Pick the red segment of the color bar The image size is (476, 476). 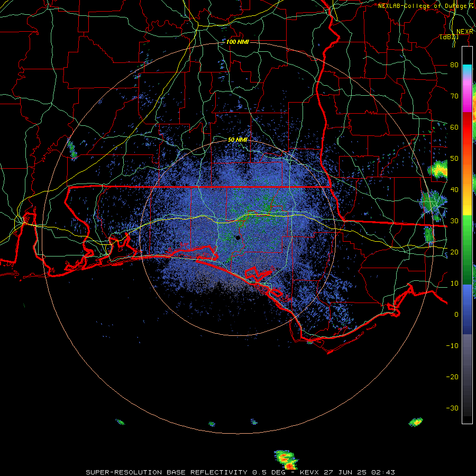point(468,127)
